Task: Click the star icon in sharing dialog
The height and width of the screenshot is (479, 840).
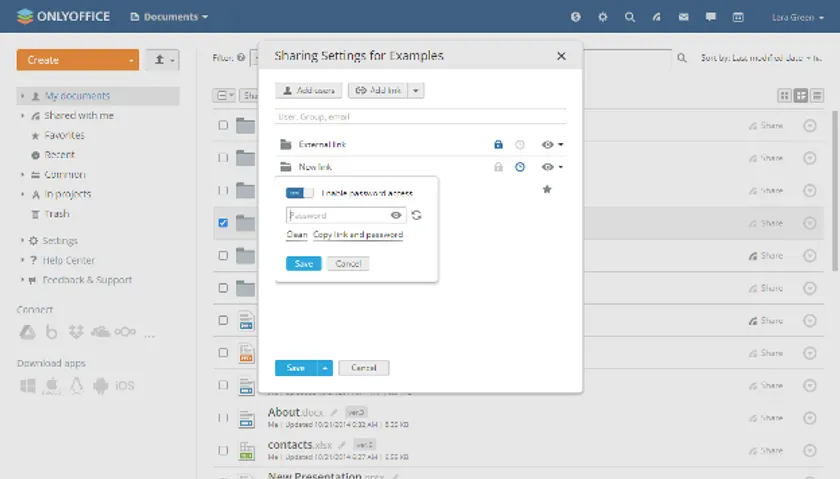Action: tap(547, 189)
